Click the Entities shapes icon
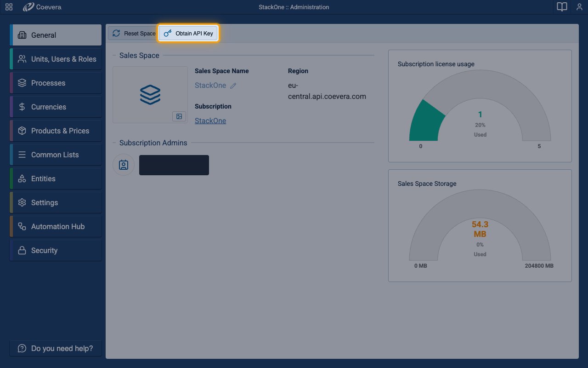Viewport: 588px width, 368px height. pyautogui.click(x=22, y=178)
